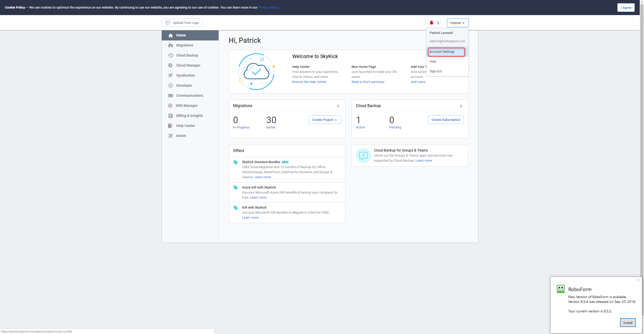Click Learn more for Groups & Teams backup
This screenshot has width=644, height=334.
pyautogui.click(x=424, y=161)
